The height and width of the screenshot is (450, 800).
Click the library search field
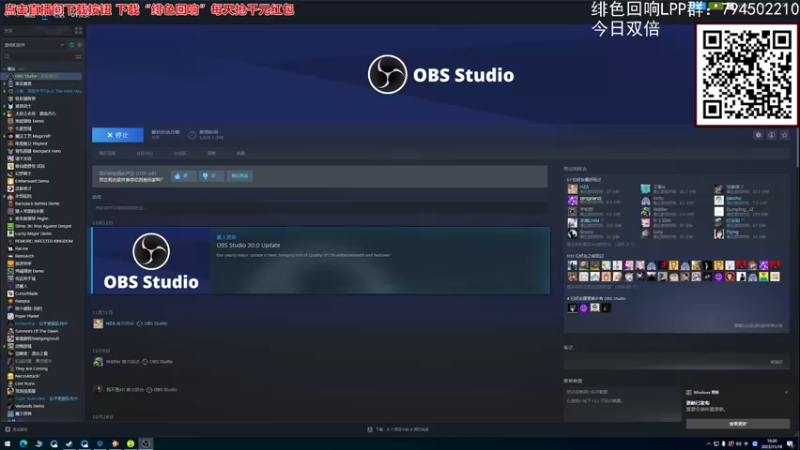coord(38,57)
